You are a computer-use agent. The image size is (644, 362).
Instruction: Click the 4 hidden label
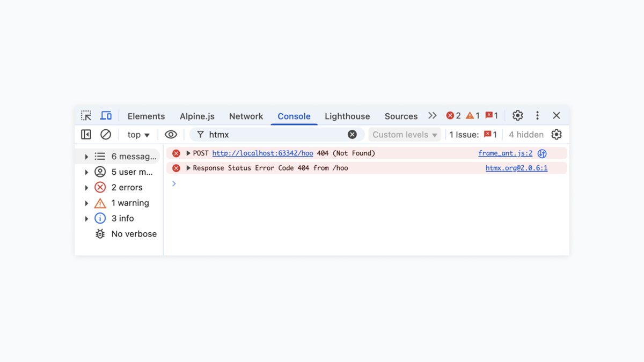pyautogui.click(x=526, y=135)
